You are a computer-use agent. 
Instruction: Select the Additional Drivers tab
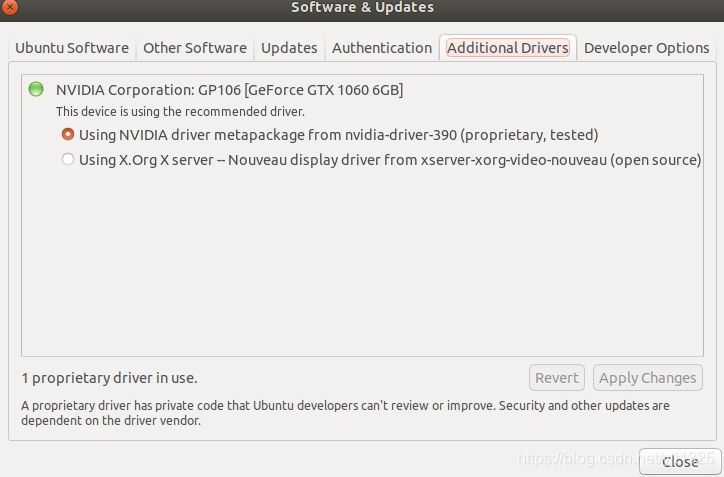pyautogui.click(x=507, y=48)
